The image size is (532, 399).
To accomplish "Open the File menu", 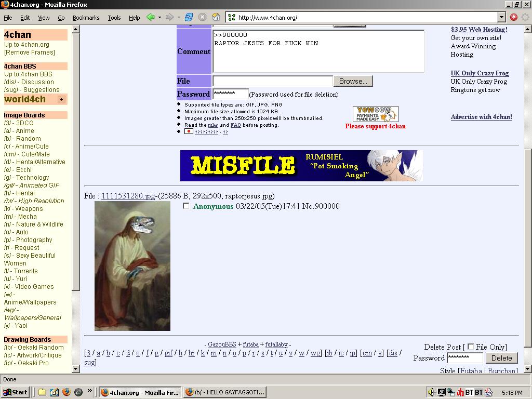I will [x=8, y=18].
